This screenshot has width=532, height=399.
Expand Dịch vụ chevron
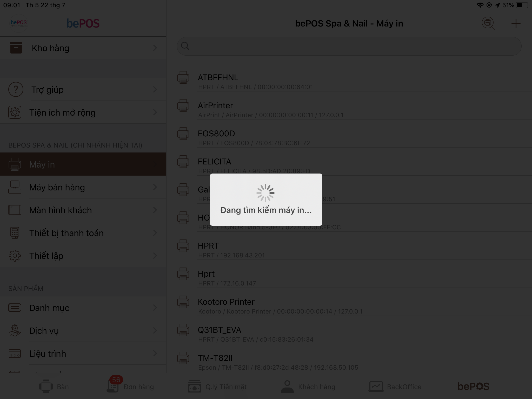(x=155, y=330)
